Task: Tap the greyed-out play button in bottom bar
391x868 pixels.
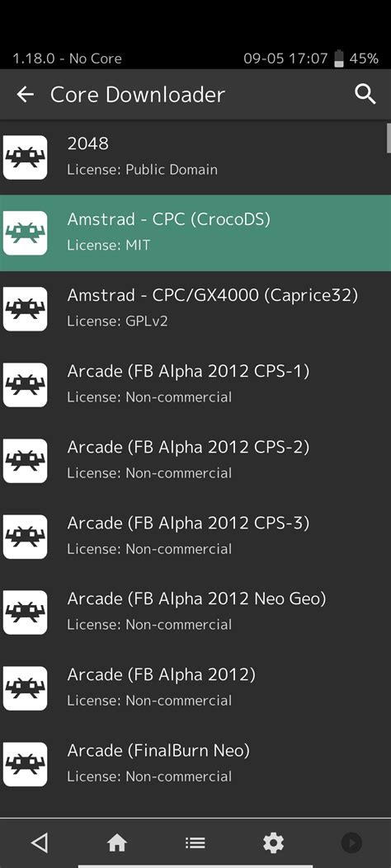Action: coord(351,842)
